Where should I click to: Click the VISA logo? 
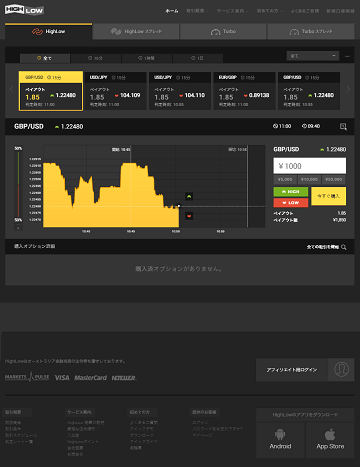click(62, 378)
